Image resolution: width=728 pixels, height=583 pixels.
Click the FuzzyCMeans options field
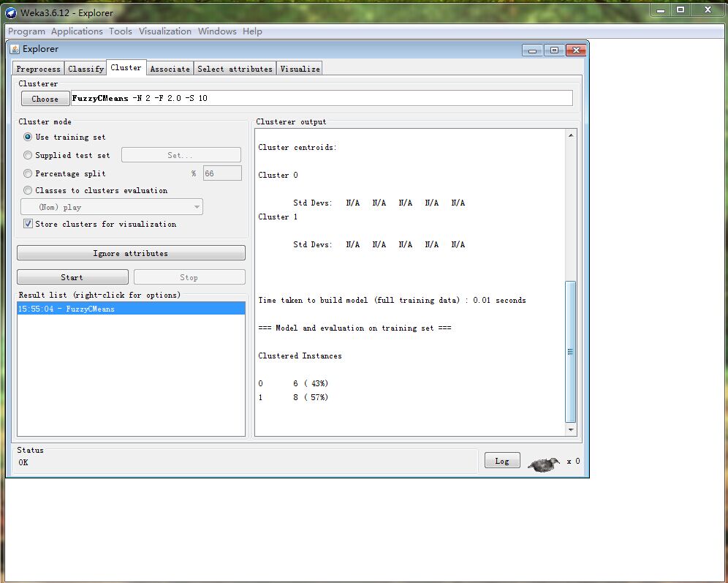point(322,98)
